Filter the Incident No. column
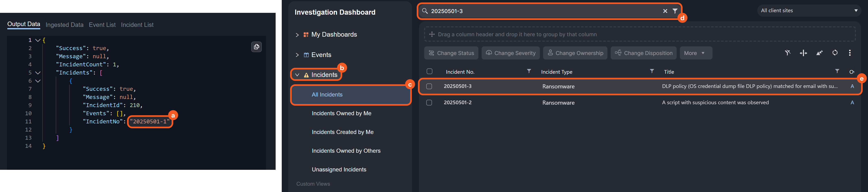 click(x=529, y=71)
